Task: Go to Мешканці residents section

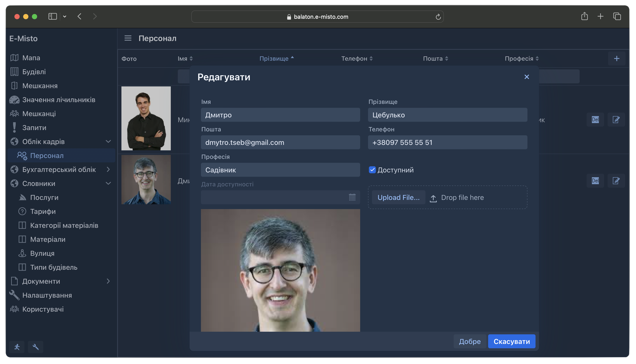Action: (61, 114)
